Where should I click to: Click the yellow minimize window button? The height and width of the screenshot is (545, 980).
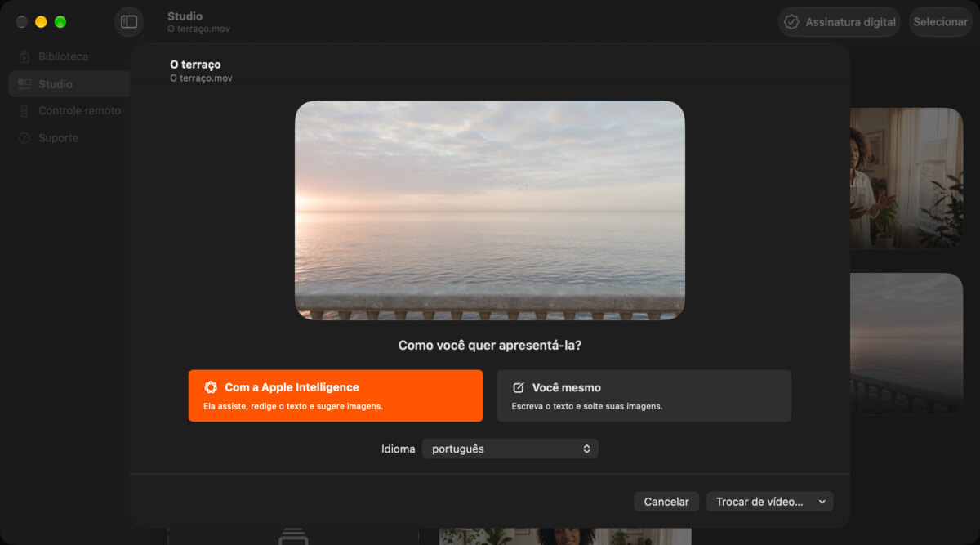[41, 22]
